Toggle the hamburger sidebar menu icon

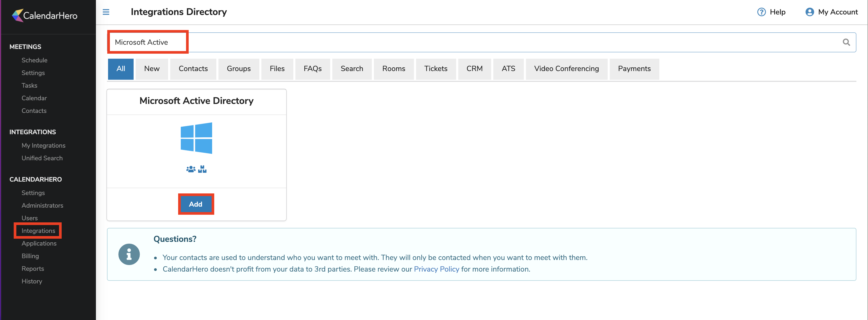point(106,12)
